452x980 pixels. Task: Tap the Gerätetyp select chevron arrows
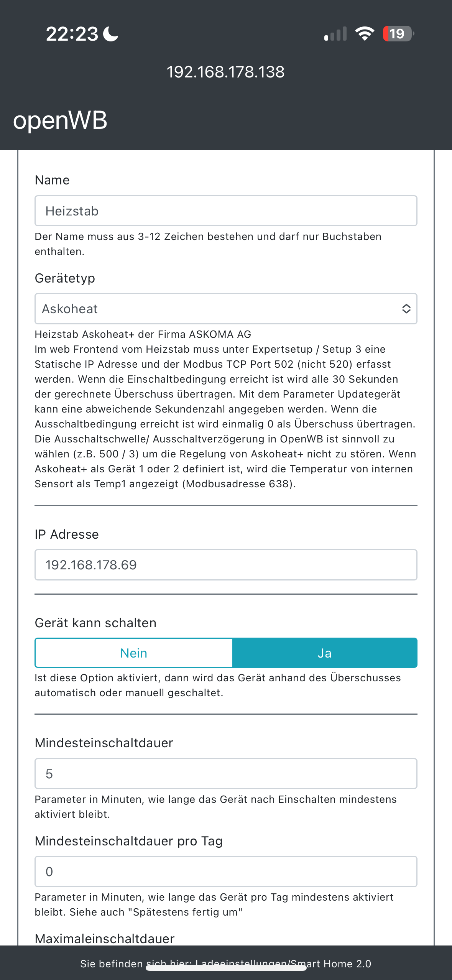point(406,309)
